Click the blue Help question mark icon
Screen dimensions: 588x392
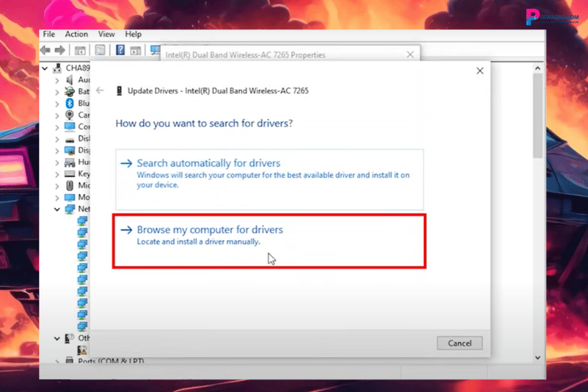tap(118, 51)
